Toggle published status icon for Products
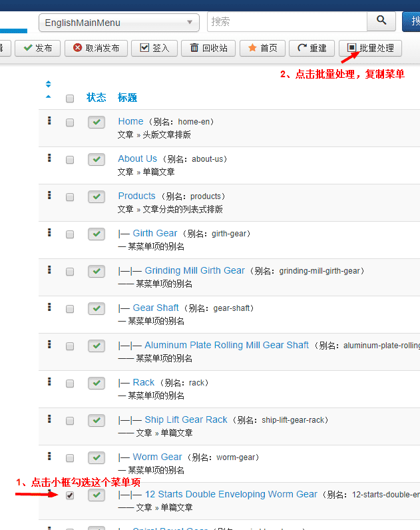Screen dimensions: 420x530 (97, 196)
